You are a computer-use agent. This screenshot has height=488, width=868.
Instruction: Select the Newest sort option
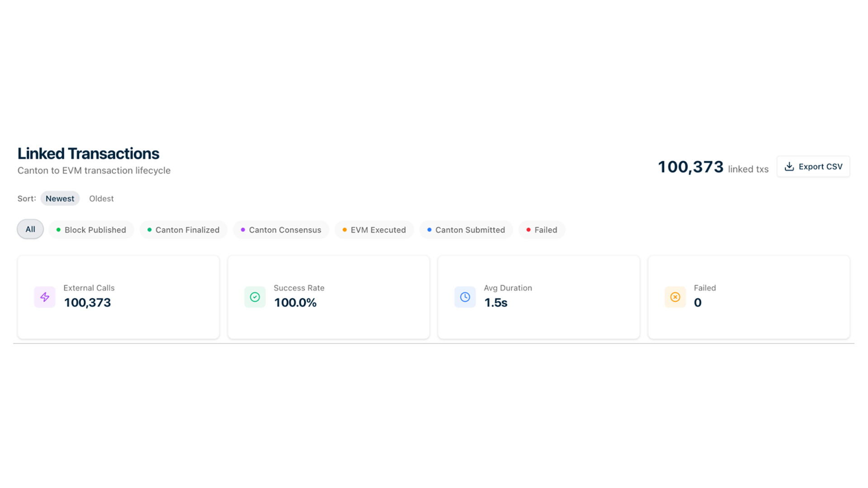60,198
